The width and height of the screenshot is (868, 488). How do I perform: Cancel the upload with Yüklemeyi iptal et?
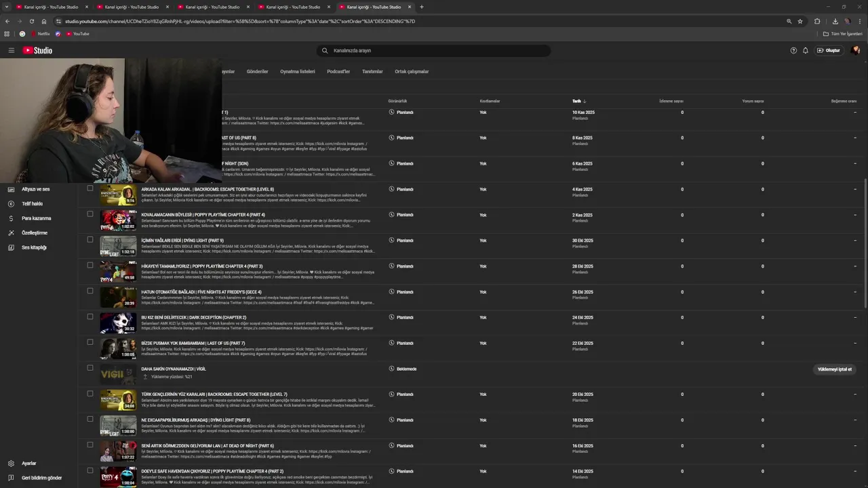[834, 369]
